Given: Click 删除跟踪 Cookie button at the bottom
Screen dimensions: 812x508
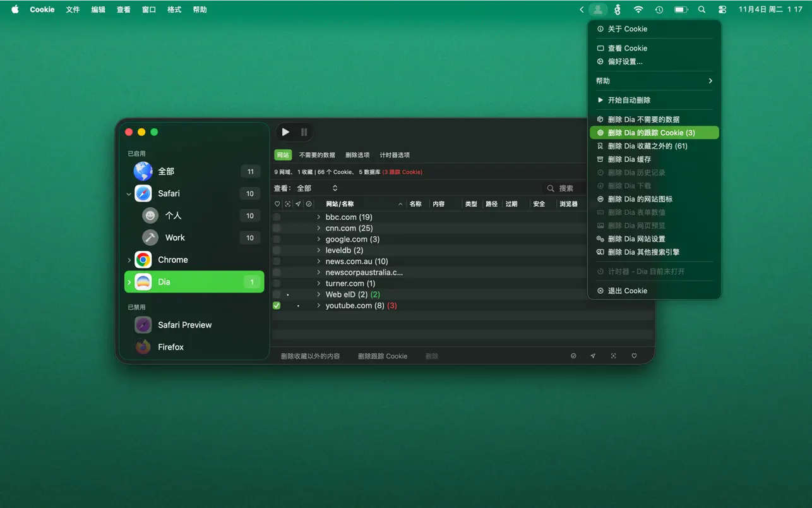Looking at the screenshot, I should pos(383,356).
